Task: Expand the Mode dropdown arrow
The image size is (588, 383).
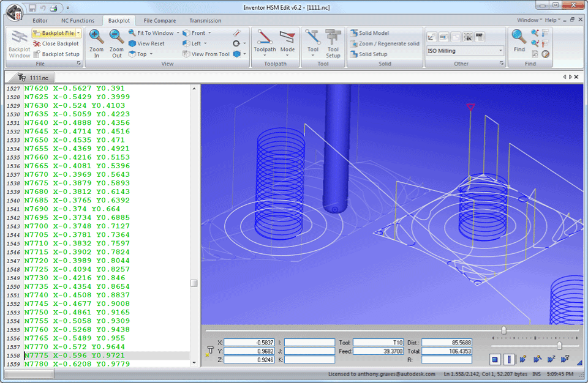Action: (x=288, y=56)
